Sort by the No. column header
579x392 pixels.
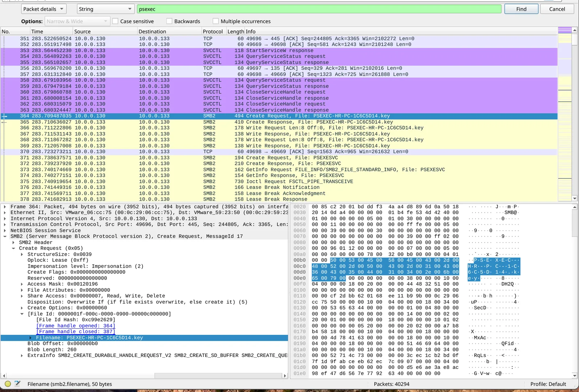point(15,31)
